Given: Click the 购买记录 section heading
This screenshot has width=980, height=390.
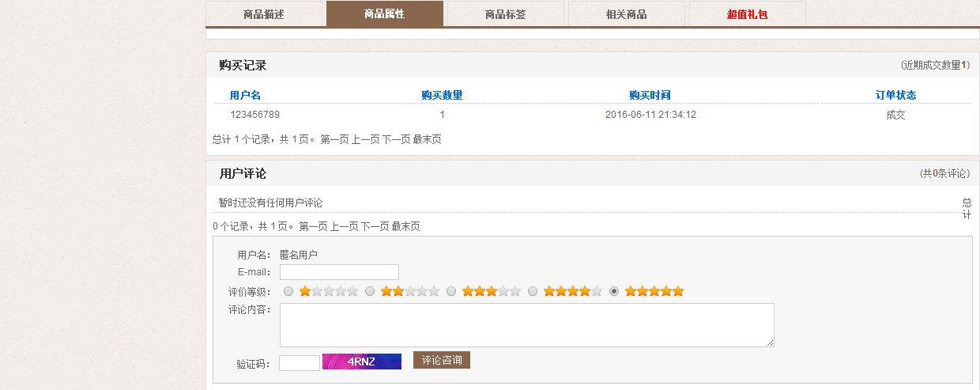Looking at the screenshot, I should point(243,66).
